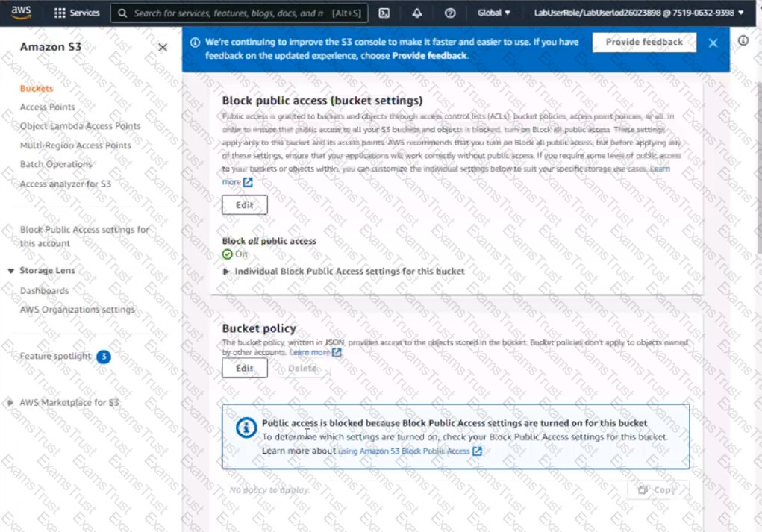
Task: Dismiss the blue feedback banner
Action: click(713, 43)
